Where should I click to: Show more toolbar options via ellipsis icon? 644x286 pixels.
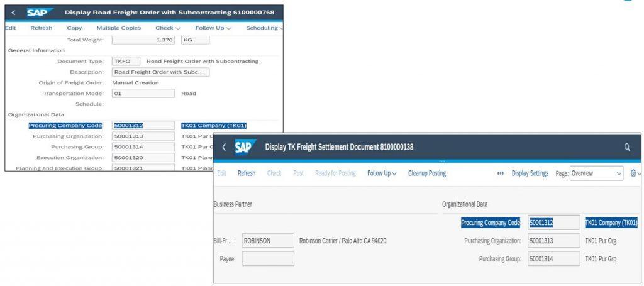tap(500, 173)
